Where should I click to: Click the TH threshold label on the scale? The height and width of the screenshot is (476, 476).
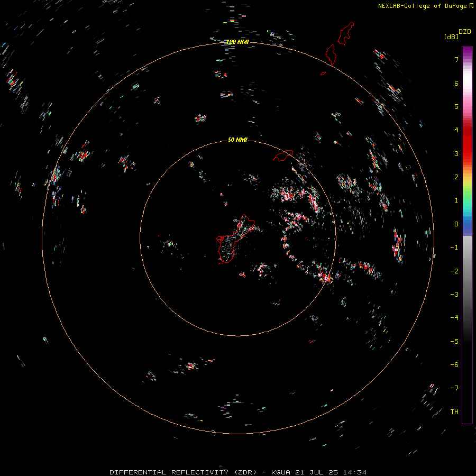(x=454, y=412)
